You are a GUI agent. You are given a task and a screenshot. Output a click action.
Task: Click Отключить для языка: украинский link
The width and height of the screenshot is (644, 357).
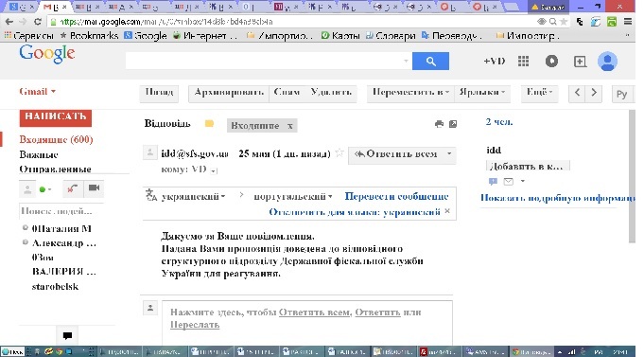pos(355,212)
